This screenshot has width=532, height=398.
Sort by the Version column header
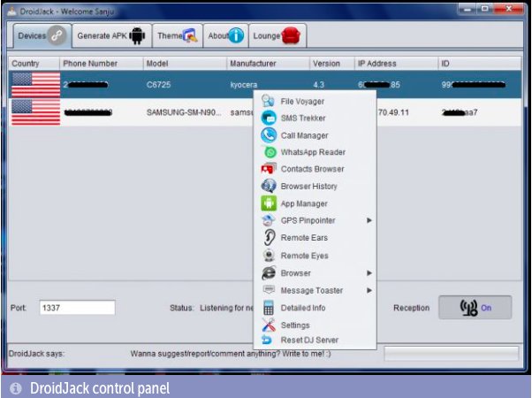tap(331, 64)
